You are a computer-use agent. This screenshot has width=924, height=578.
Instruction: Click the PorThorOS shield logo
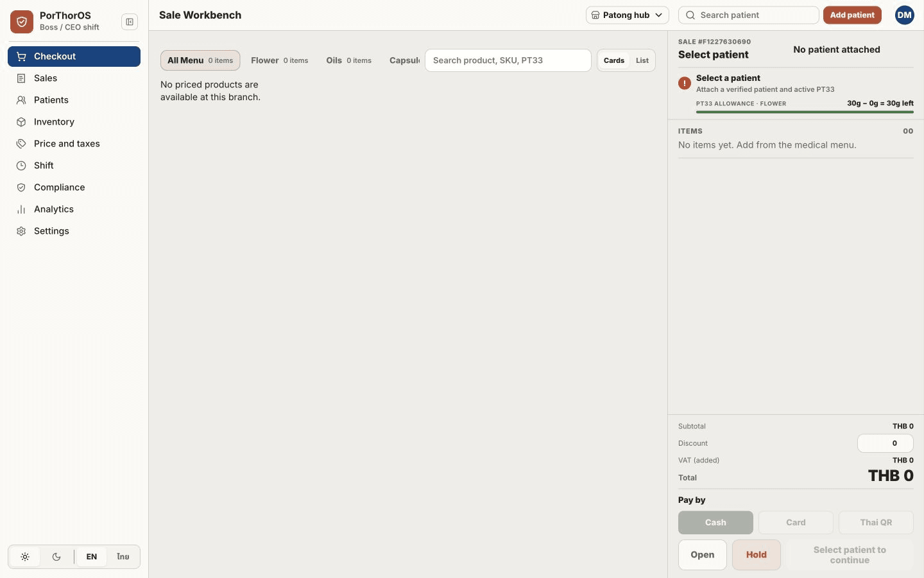click(x=22, y=22)
